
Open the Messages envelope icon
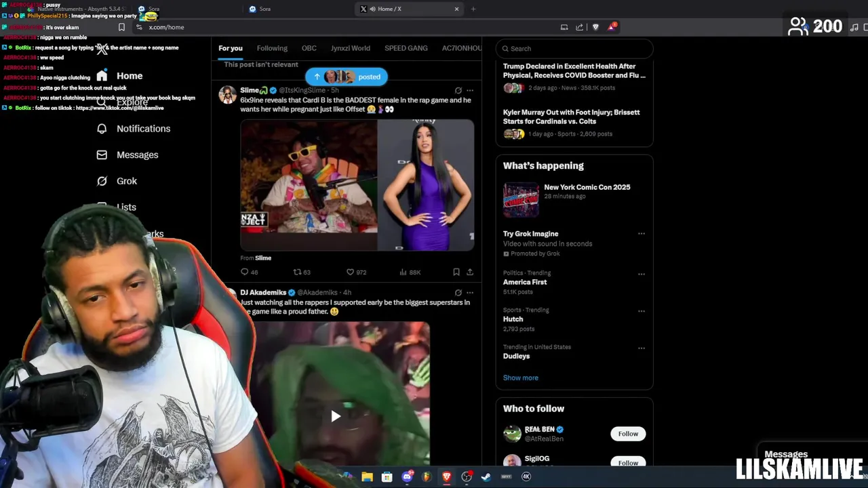tap(102, 155)
